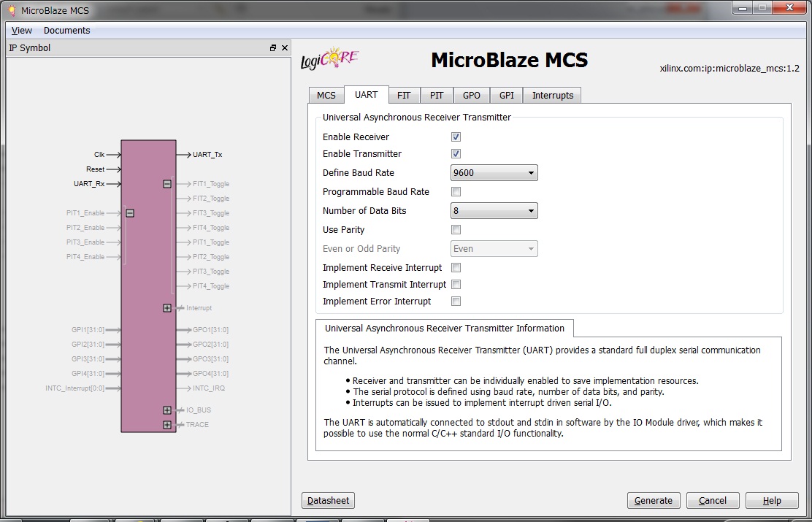812x522 pixels.
Task: Click the pink MicroBlaze IP block symbol
Action: [149, 286]
